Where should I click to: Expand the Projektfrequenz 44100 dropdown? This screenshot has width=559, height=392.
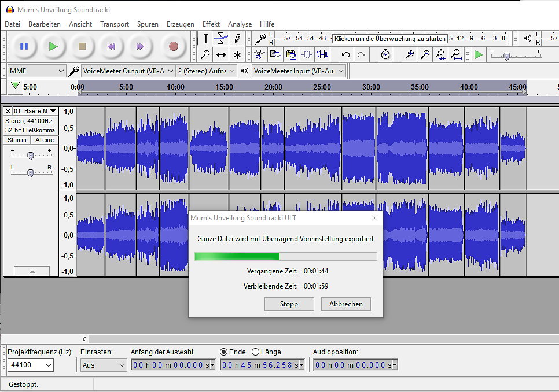pos(31,365)
